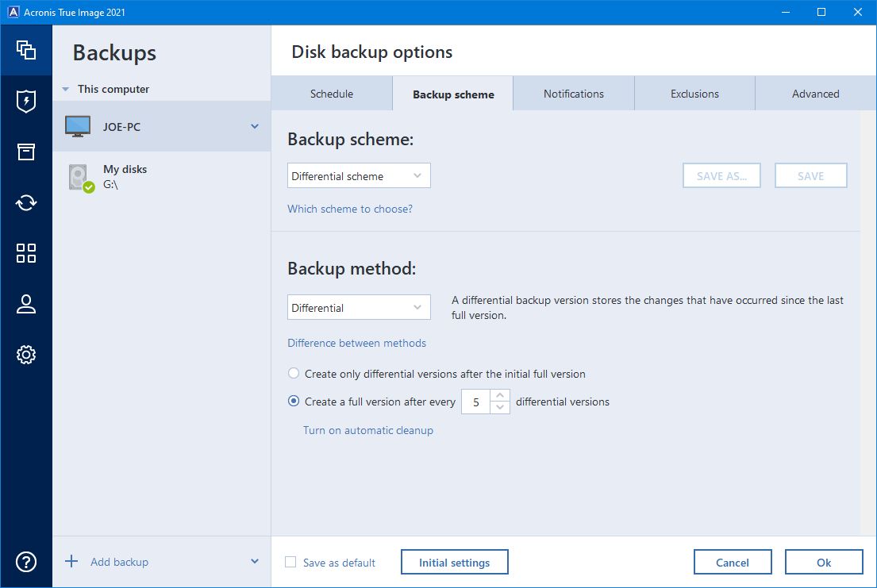877x588 pixels.
Task: Click the differential versions number field
Action: (476, 402)
